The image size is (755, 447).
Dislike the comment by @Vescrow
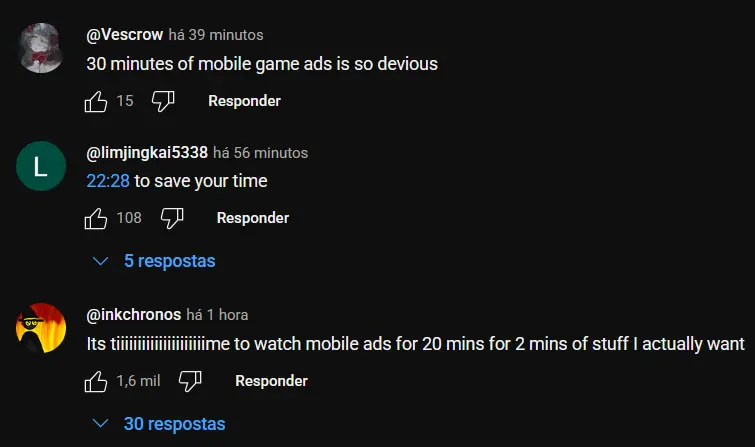click(163, 101)
